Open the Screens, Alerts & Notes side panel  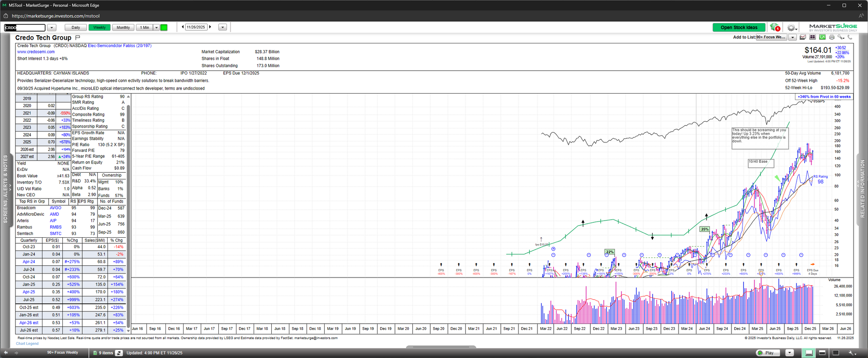[5, 189]
